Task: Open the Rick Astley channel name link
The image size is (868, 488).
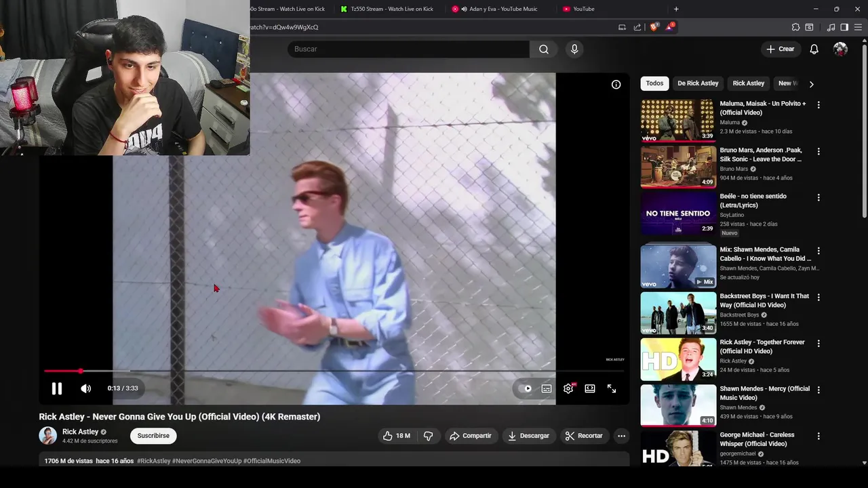Action: (x=81, y=432)
